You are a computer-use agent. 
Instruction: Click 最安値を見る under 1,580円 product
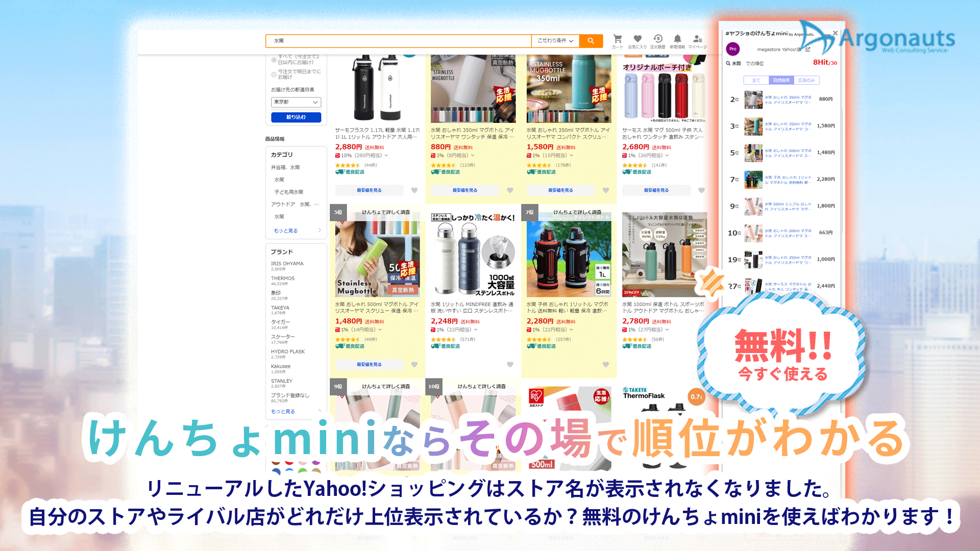coord(560,190)
